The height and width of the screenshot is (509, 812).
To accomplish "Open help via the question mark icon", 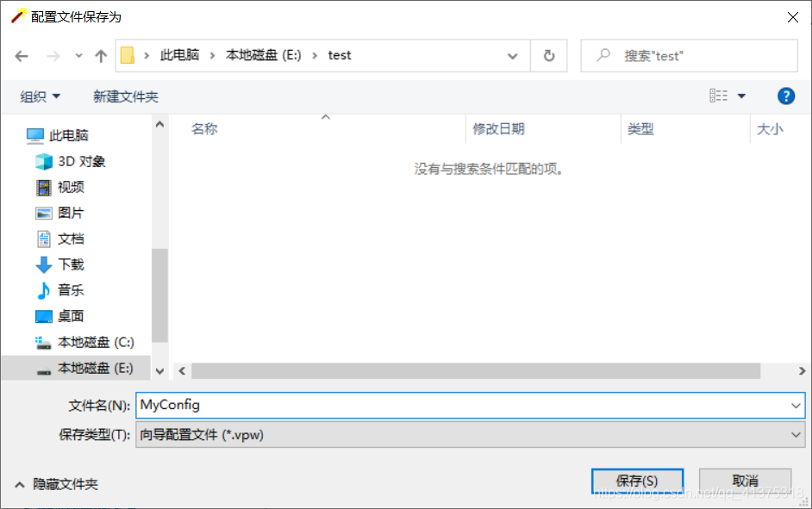I will point(786,96).
